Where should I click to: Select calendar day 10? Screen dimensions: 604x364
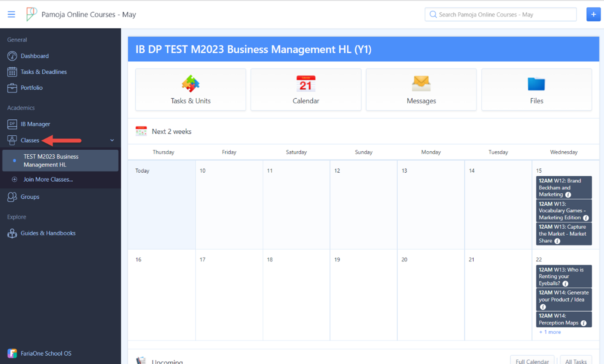(229, 205)
